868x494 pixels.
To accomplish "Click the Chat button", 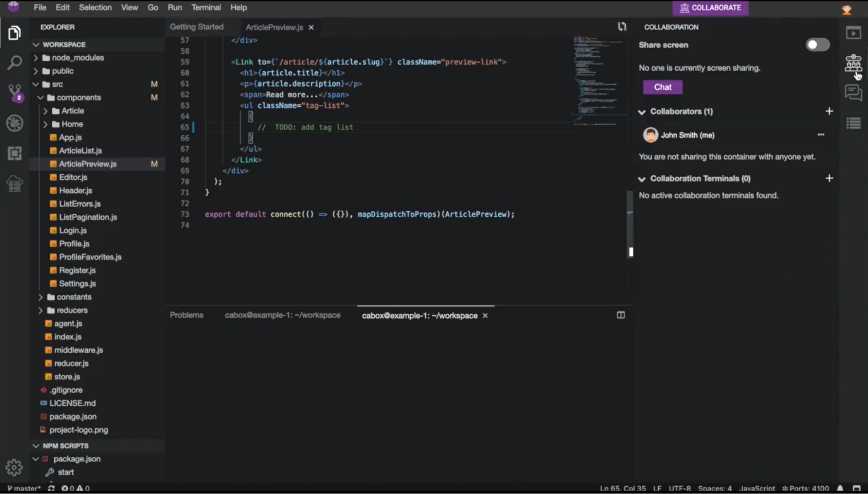I will [x=662, y=87].
